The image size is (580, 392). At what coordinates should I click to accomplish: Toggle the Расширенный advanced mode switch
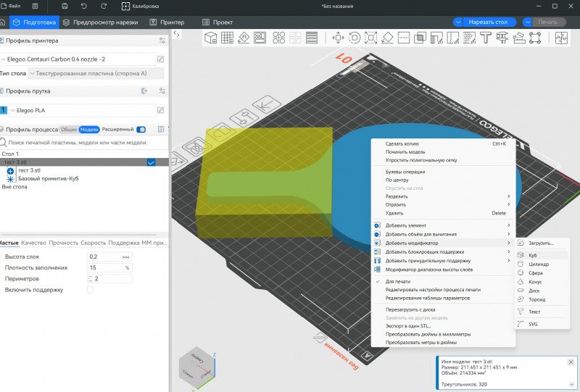pyautogui.click(x=141, y=129)
